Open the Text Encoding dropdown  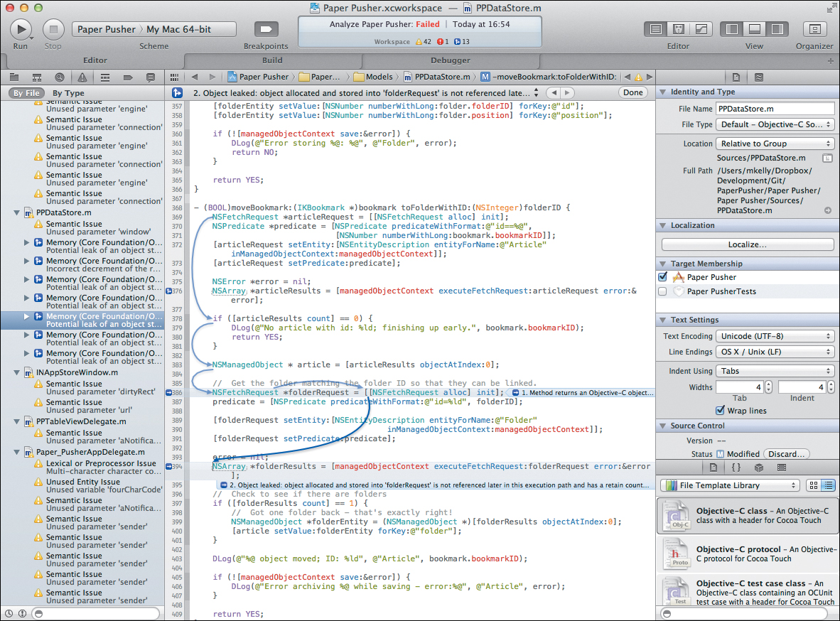[775, 336]
